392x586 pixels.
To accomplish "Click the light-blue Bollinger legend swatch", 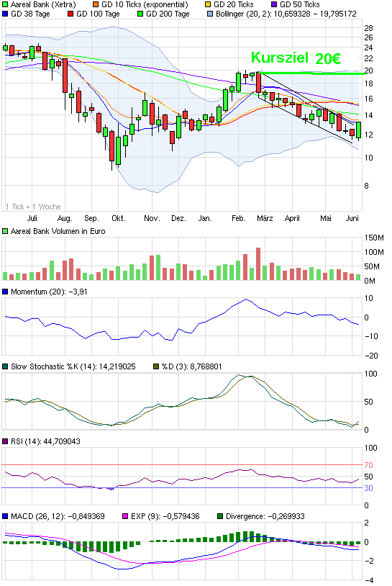I will [210, 14].
